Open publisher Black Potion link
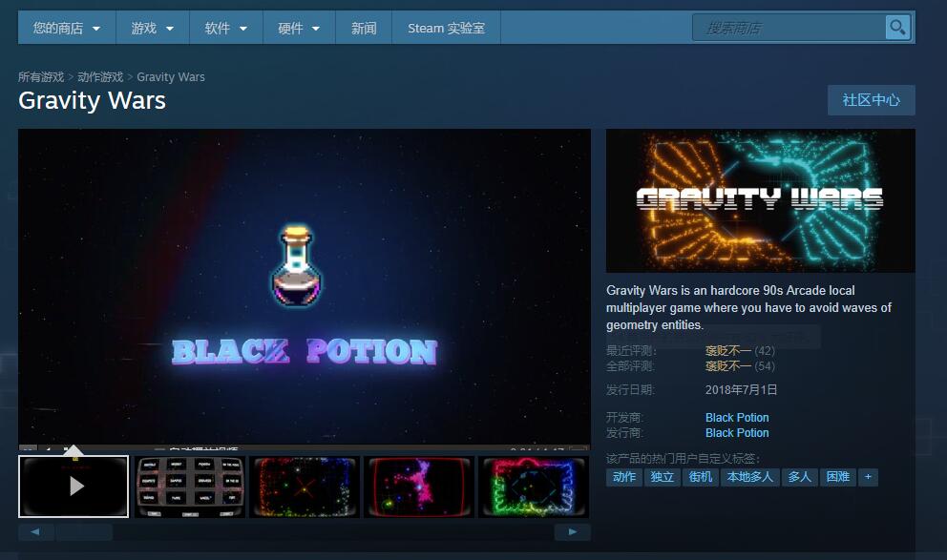The height and width of the screenshot is (560, 947). click(x=737, y=433)
